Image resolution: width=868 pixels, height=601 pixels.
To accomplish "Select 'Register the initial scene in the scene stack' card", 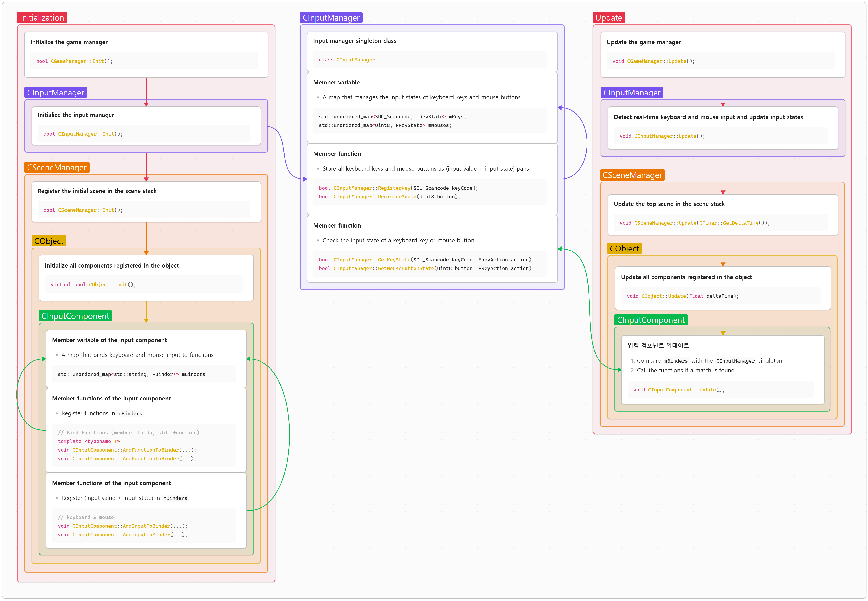I will [146, 201].
